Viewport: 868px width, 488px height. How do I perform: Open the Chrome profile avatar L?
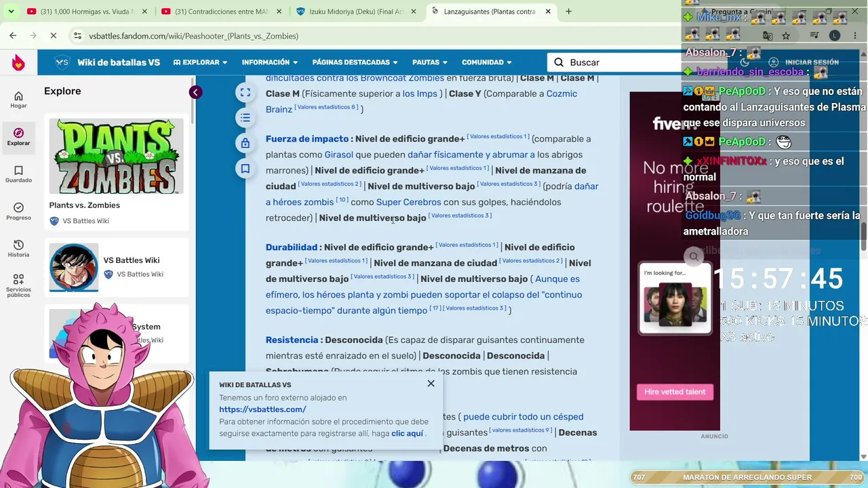click(x=835, y=35)
